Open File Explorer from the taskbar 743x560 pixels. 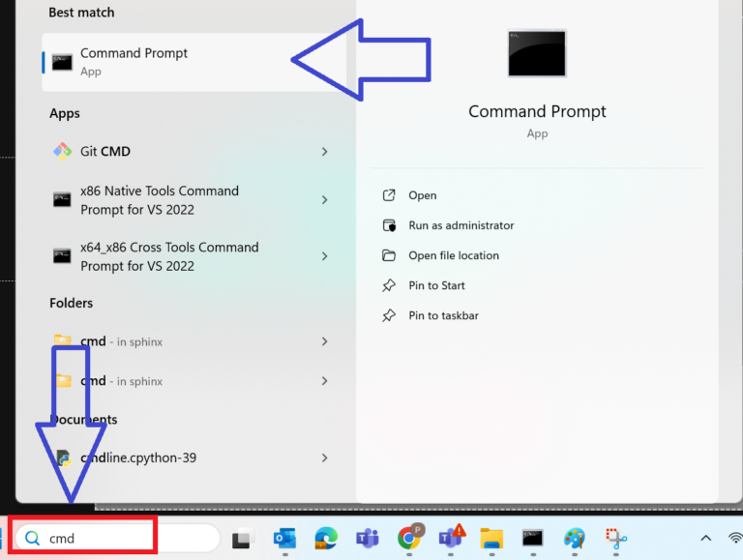pos(491,538)
